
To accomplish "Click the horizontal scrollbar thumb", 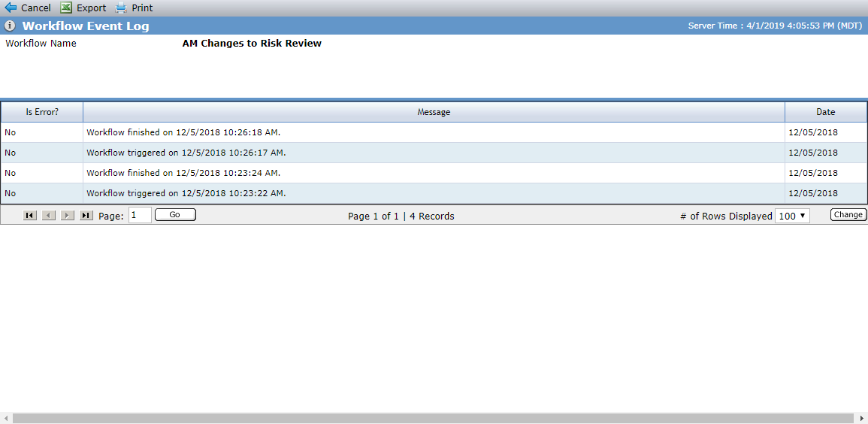I will point(433,419).
